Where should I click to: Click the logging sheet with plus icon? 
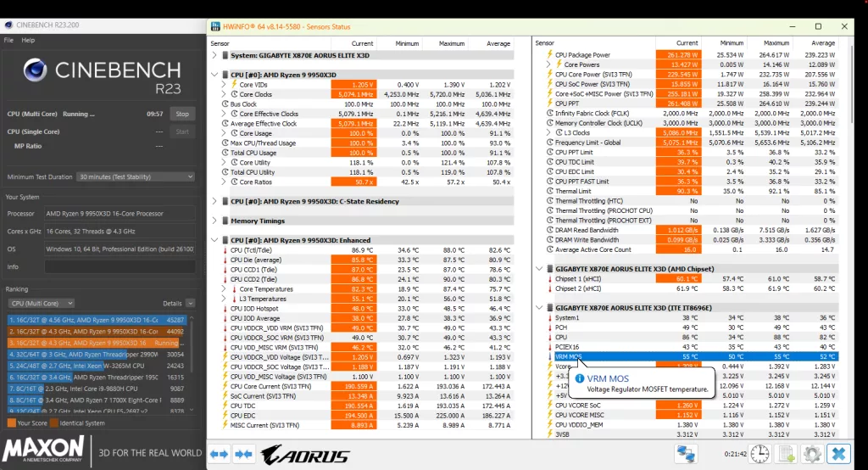pyautogui.click(x=786, y=454)
